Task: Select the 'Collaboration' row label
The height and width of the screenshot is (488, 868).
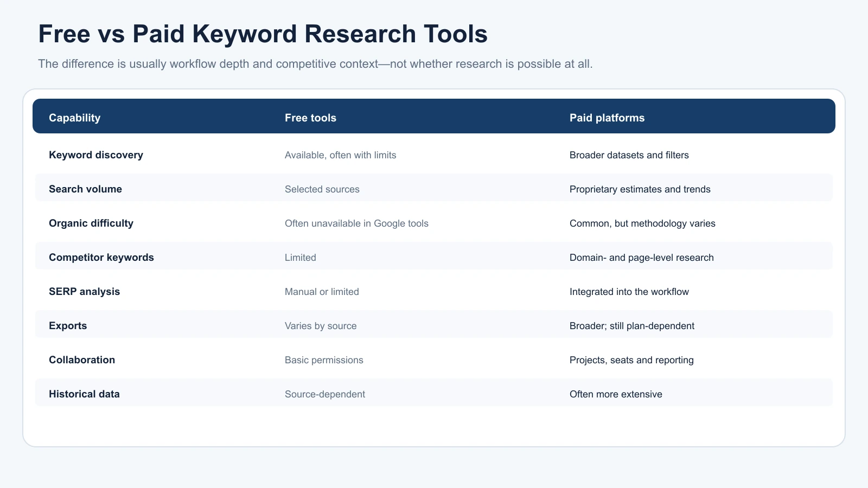Action: click(x=82, y=360)
